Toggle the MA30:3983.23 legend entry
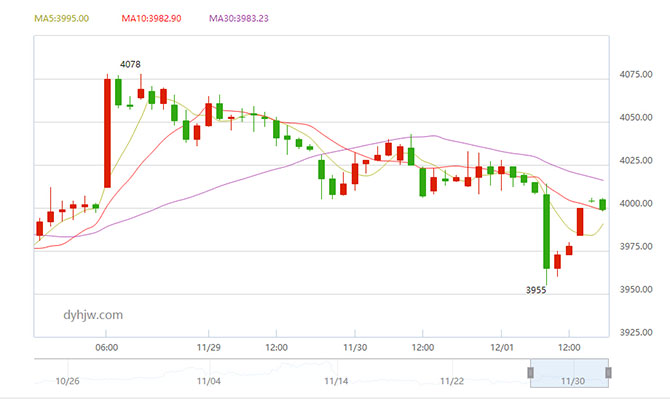The width and height of the screenshot is (670, 400). [238, 18]
